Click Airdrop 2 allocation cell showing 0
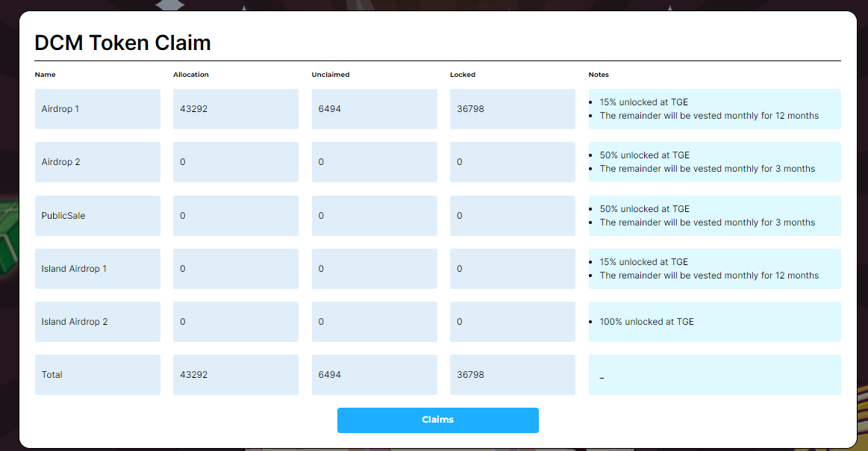The height and width of the screenshot is (451, 868). 236,162
